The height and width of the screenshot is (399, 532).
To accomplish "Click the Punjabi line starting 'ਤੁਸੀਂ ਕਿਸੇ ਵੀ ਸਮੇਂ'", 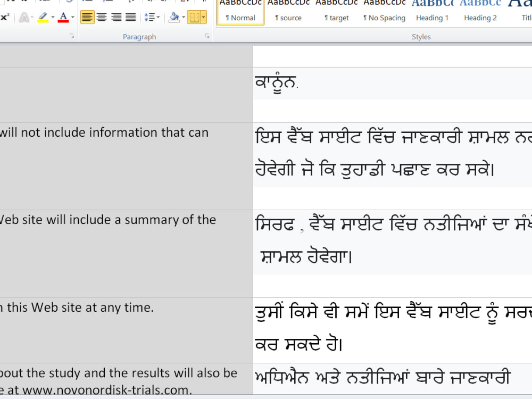I will 393,312.
